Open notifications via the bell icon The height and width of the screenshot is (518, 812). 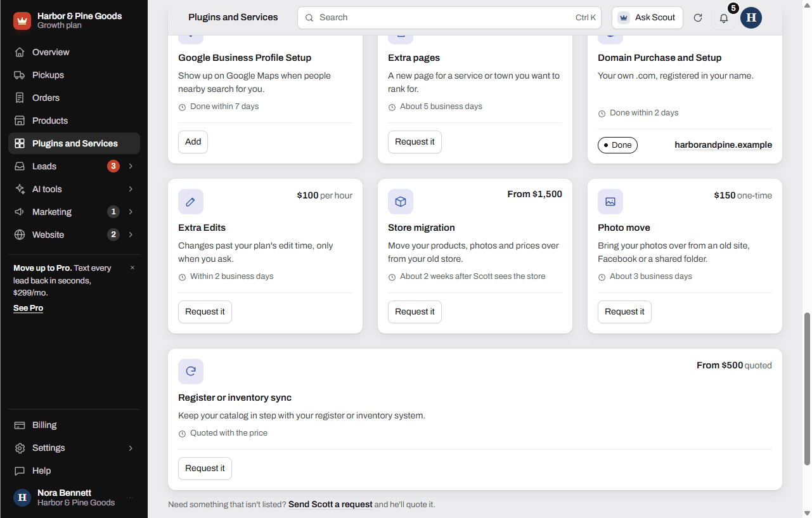[724, 18]
